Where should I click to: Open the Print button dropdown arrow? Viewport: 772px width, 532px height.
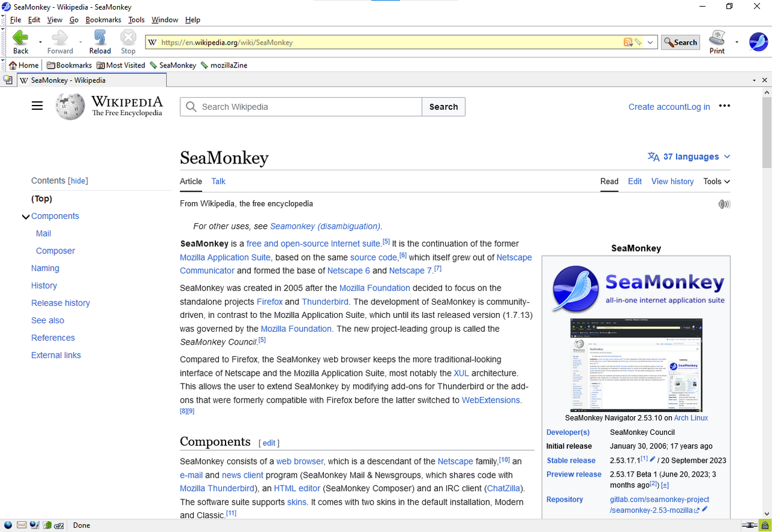tap(736, 42)
